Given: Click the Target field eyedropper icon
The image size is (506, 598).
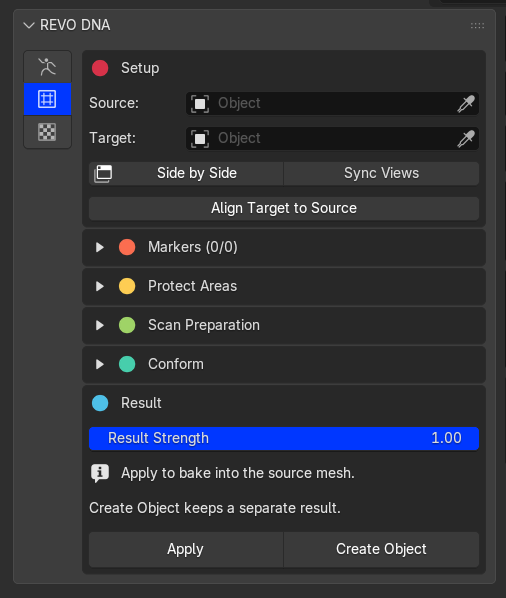Looking at the screenshot, I should 466,138.
